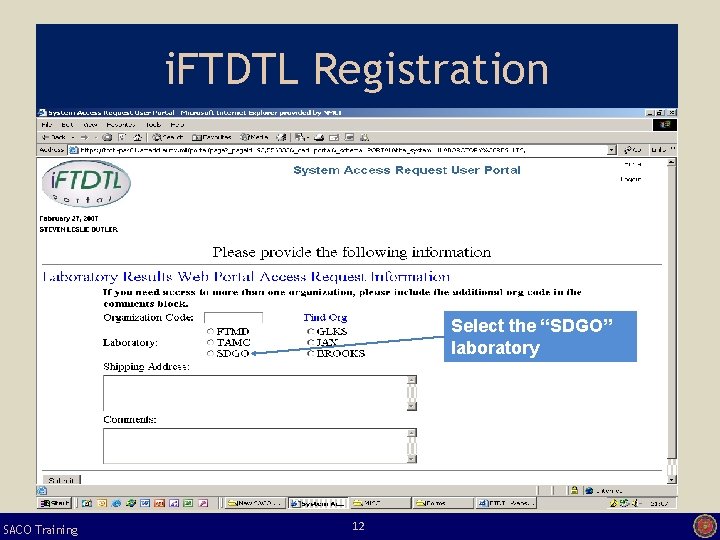Click the Print toolbar icon
The width and height of the screenshot is (720, 540).
tap(319, 137)
